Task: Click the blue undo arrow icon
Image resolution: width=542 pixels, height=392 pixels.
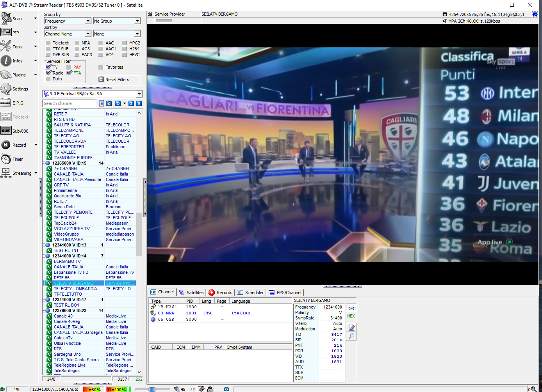Action: point(118,103)
